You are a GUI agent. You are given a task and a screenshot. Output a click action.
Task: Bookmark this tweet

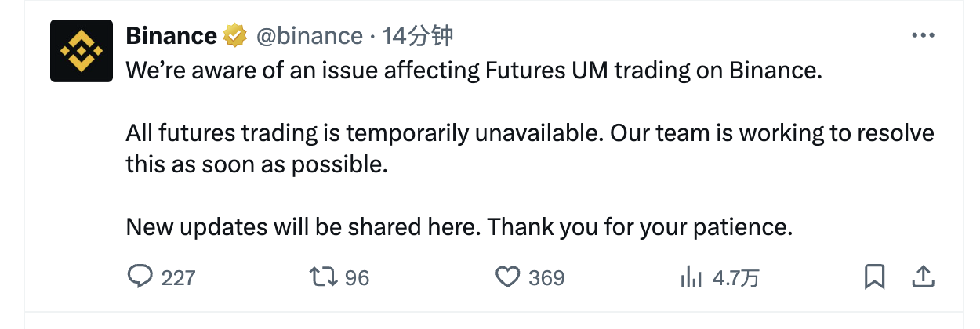click(875, 277)
